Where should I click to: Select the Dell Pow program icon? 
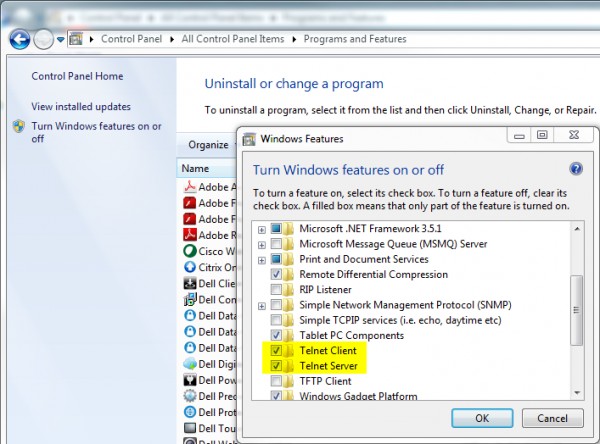(190, 380)
